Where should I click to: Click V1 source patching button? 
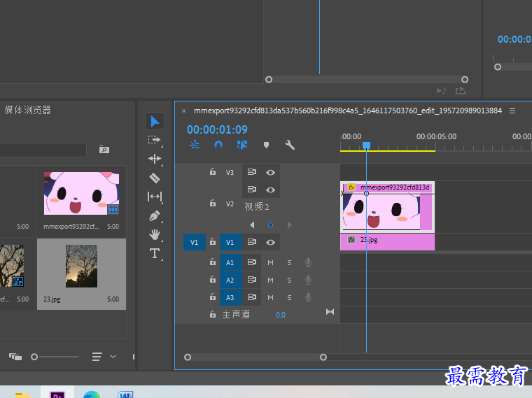point(195,242)
